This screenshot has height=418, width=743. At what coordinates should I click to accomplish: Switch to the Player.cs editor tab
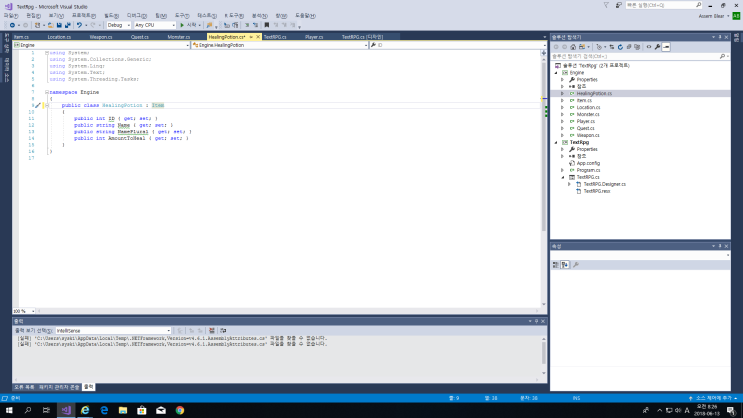coord(313,36)
